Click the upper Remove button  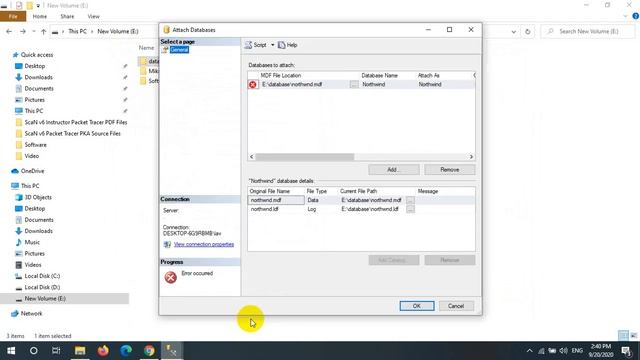tap(449, 169)
